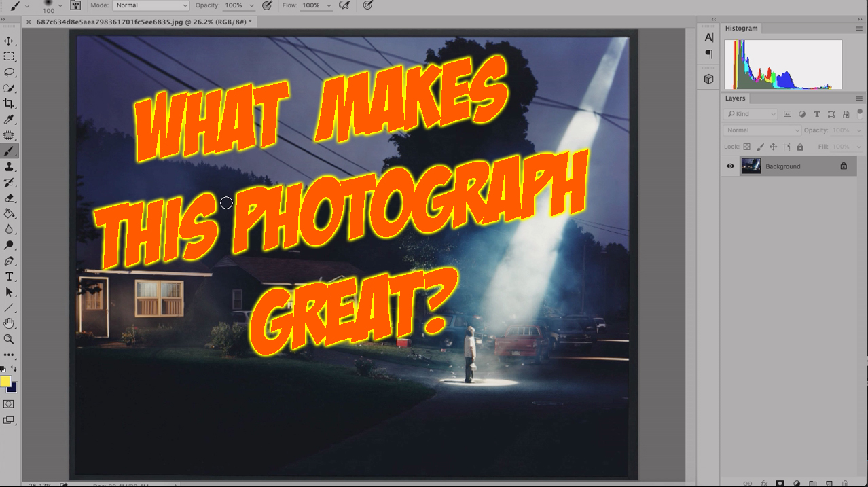This screenshot has width=868, height=487.
Task: Open the Character panel icon
Action: pyautogui.click(x=709, y=38)
